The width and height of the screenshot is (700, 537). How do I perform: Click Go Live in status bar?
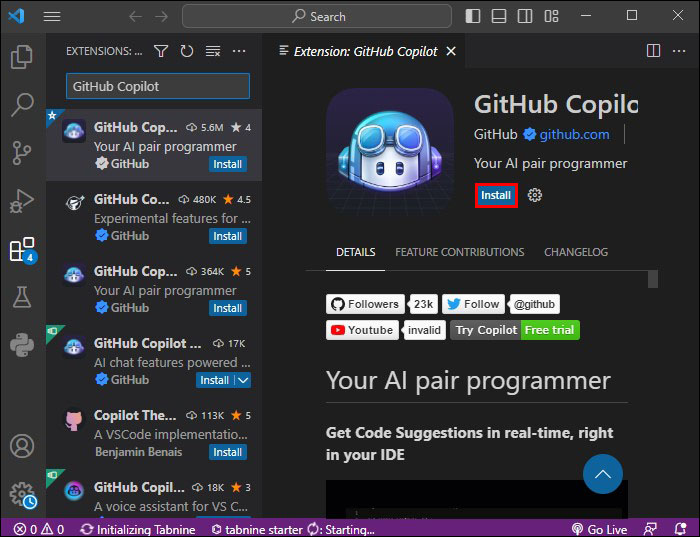(x=600, y=529)
